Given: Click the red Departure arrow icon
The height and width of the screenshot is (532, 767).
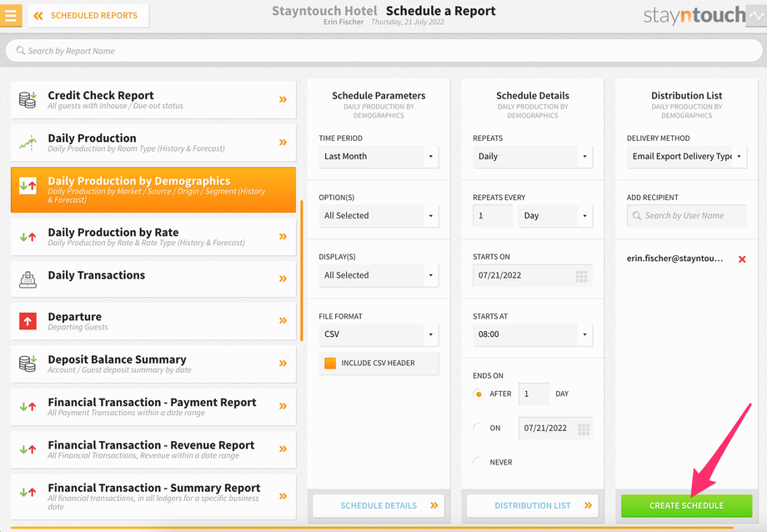Looking at the screenshot, I should click(x=28, y=321).
